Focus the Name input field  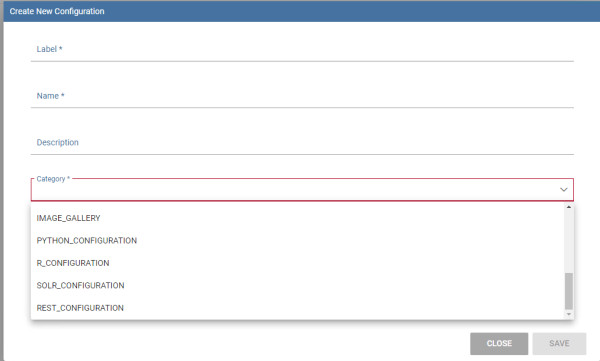coord(302,96)
